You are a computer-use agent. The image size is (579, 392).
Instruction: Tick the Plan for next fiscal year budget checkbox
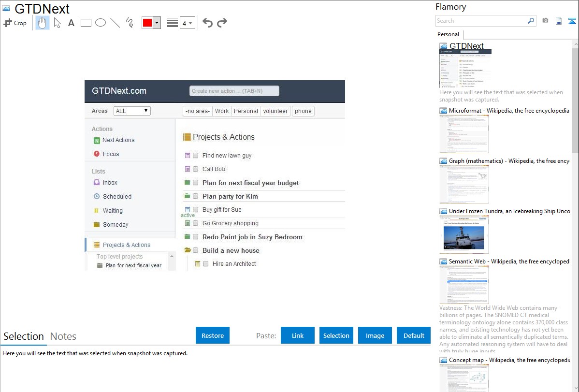tap(196, 183)
